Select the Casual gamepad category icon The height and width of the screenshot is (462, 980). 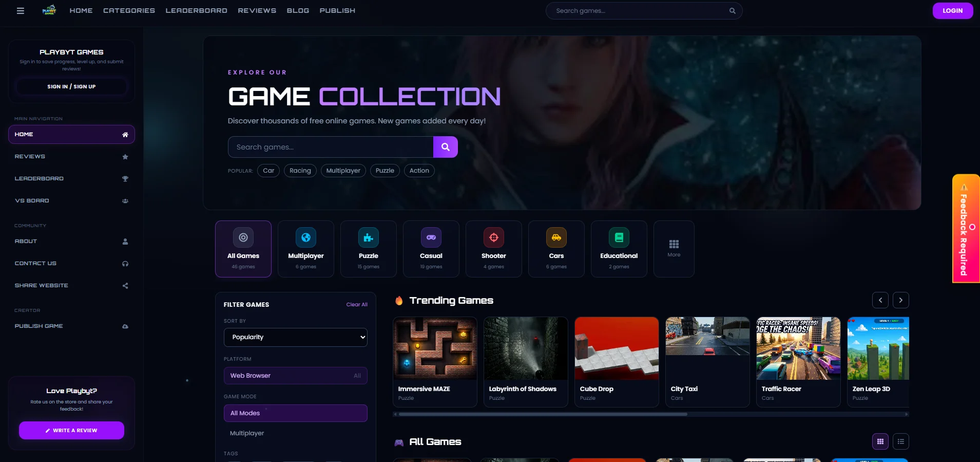pyautogui.click(x=431, y=237)
